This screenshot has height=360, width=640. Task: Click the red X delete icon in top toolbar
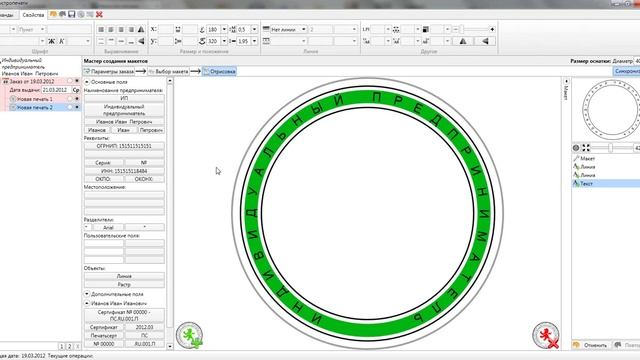pyautogui.click(x=99, y=14)
